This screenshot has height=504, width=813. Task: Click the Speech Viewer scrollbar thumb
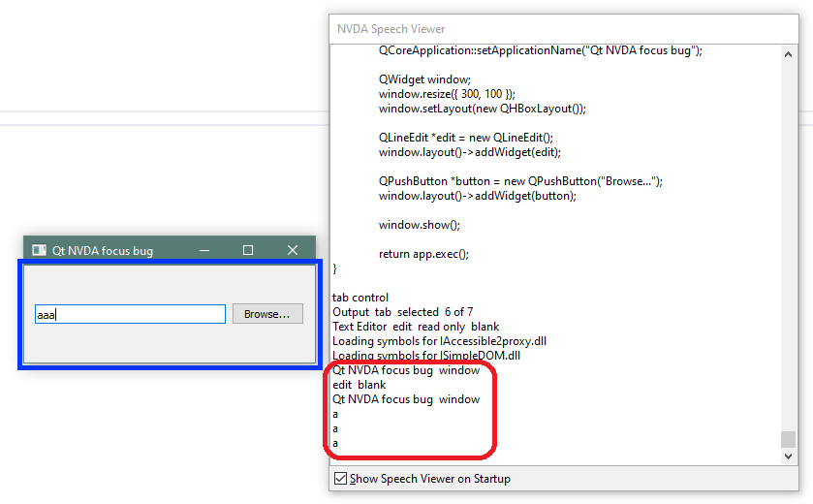[x=789, y=439]
